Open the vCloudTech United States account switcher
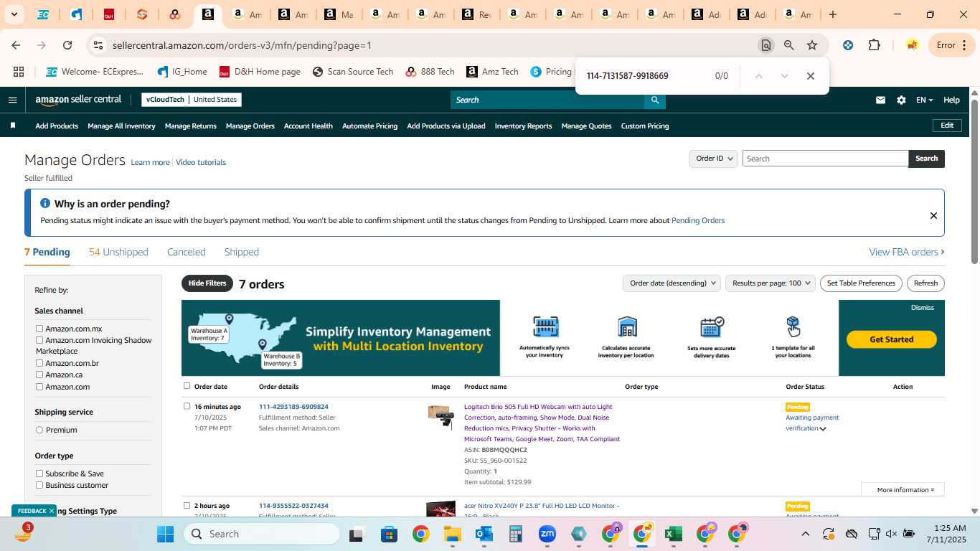The height and width of the screenshot is (551, 980). point(192,100)
